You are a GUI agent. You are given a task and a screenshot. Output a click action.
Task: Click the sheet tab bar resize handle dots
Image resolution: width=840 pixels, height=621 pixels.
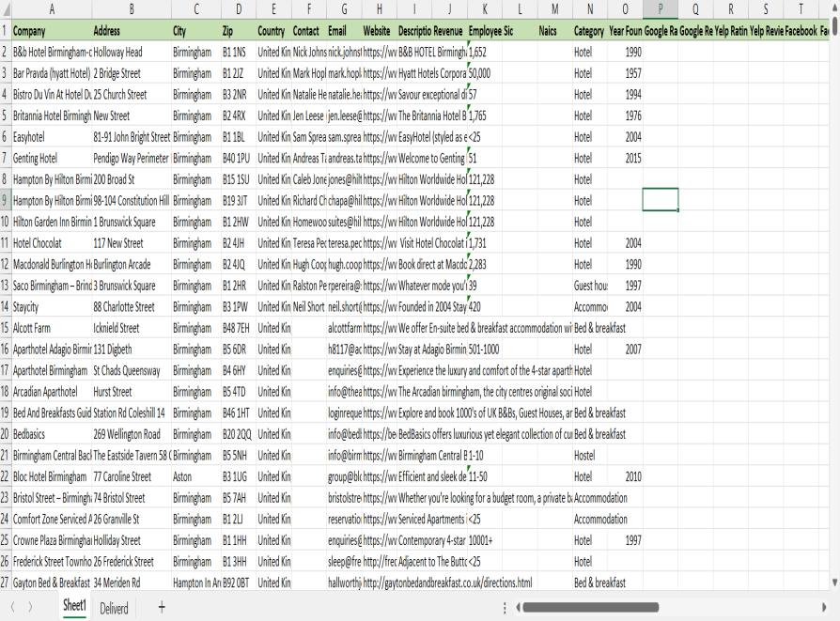[x=506, y=608]
